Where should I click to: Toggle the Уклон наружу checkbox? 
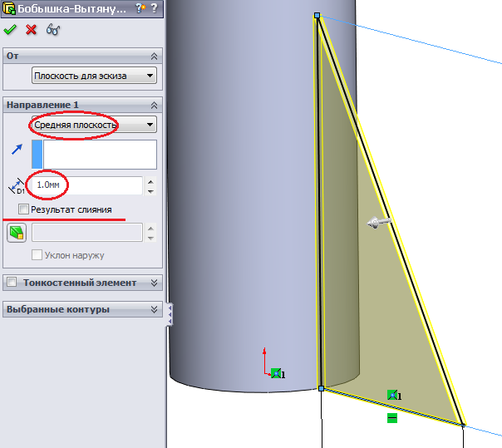coord(37,255)
